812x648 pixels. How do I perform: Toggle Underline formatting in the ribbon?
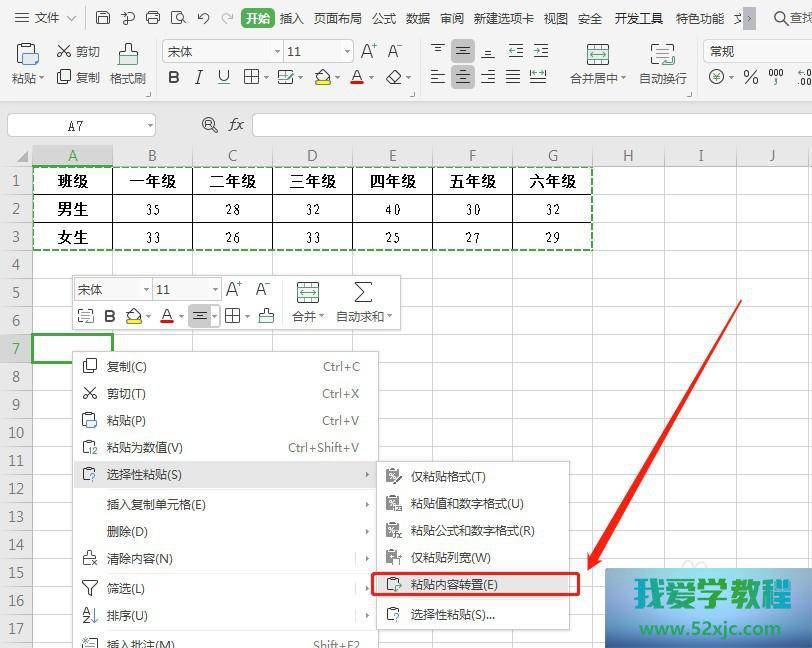[224, 77]
